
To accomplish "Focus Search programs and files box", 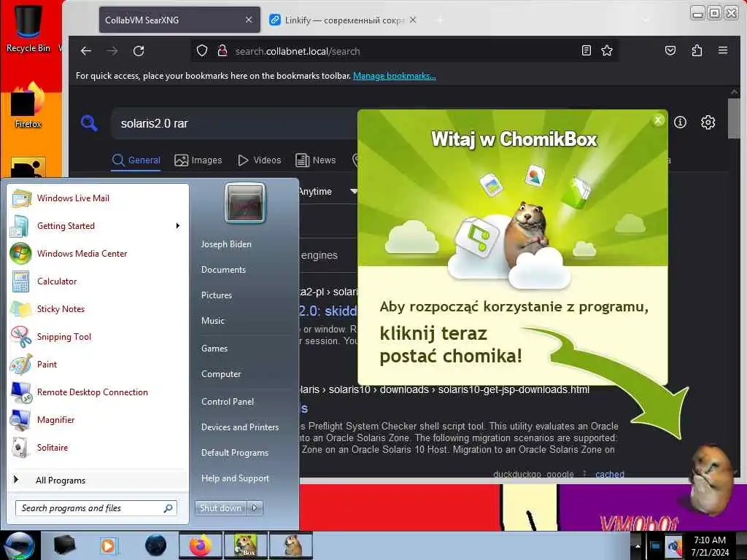I will point(96,508).
